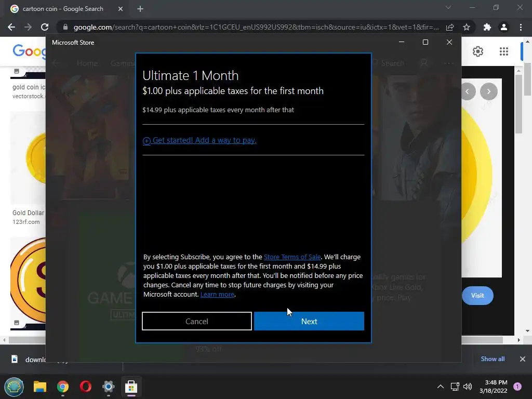Click the plus icon beside Add a way to pay
The height and width of the screenshot is (399, 532).
147,141
